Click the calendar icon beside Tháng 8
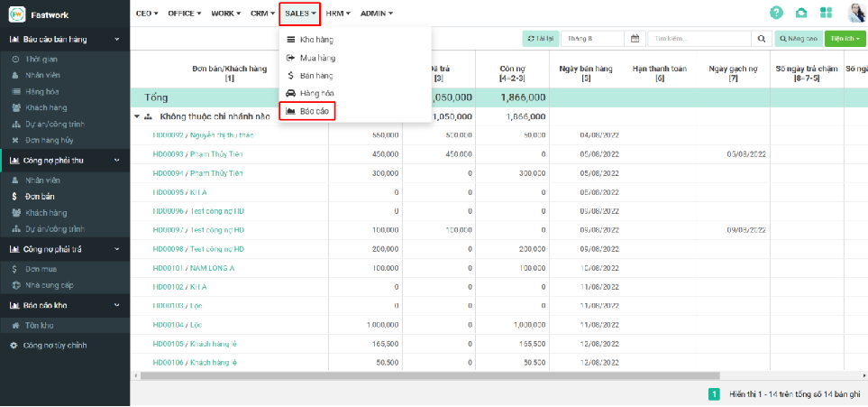Screen dimensions: 868x407 point(635,39)
